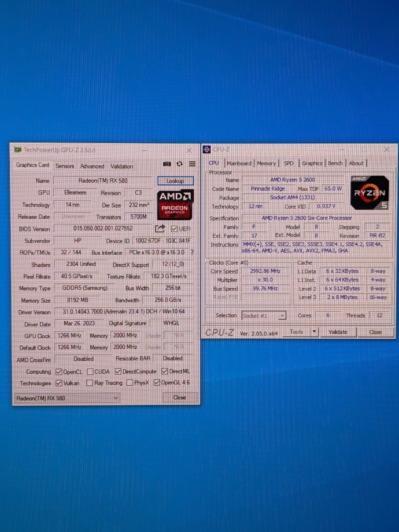Click the Level 3 cache 2 x 8 MBytes value
The image size is (399, 532).
coord(342,297)
